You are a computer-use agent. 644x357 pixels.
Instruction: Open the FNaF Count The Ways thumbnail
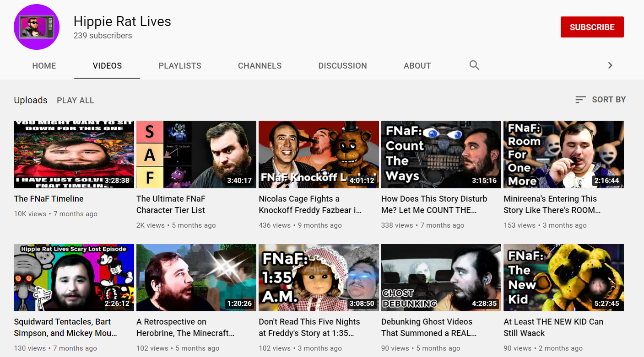click(441, 155)
